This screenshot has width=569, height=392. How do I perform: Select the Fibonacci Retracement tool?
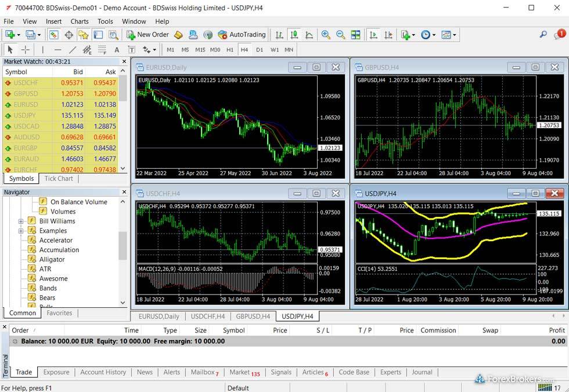[x=102, y=50]
